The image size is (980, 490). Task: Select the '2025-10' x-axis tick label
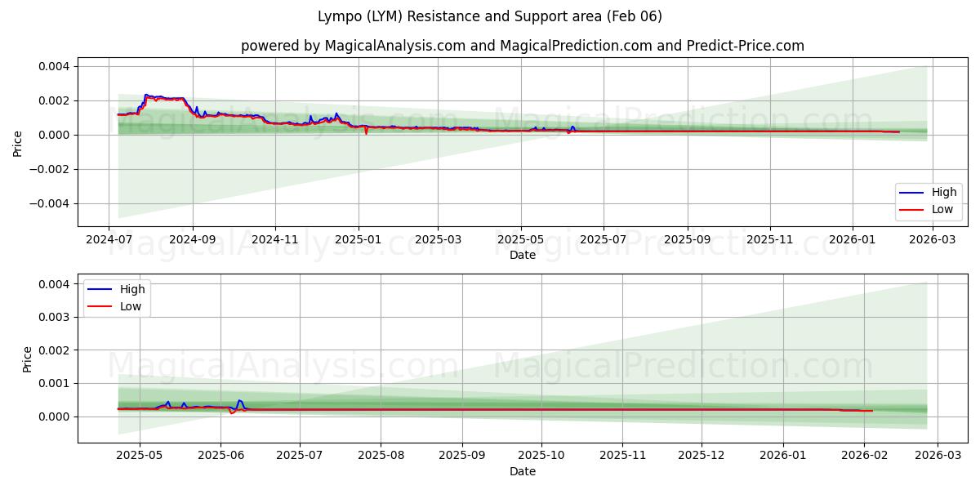[541, 456]
